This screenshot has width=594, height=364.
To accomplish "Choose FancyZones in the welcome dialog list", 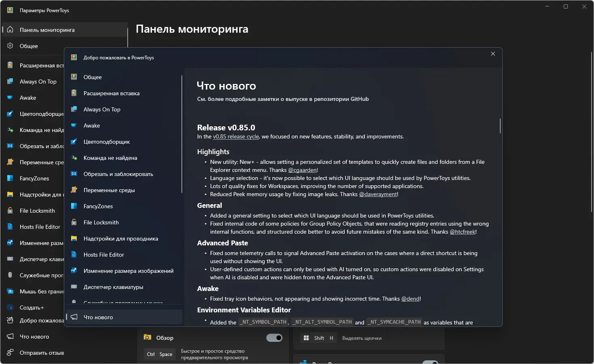I will tap(124, 206).
